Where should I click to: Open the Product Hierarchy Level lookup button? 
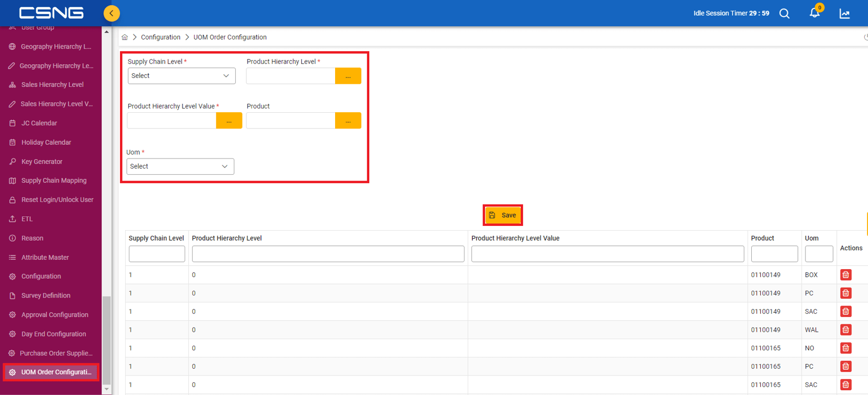348,76
